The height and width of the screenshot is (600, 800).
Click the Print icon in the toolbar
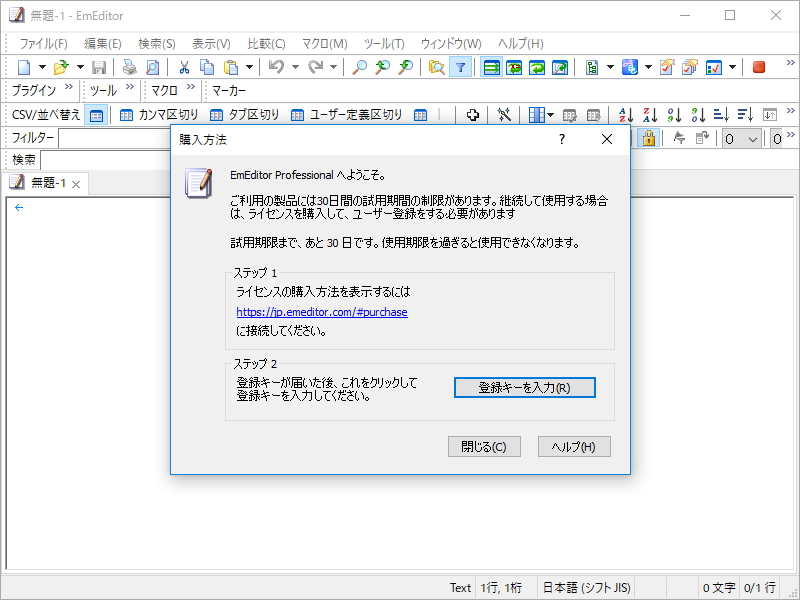[x=129, y=67]
